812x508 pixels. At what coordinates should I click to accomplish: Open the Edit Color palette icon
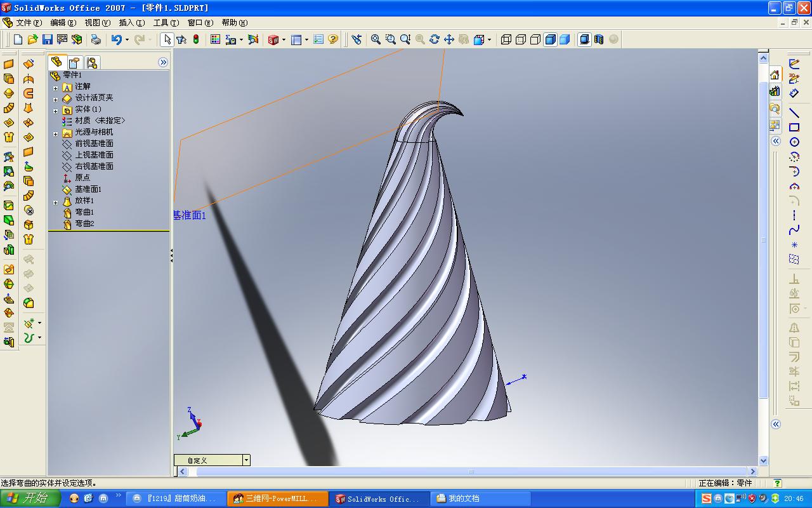215,39
